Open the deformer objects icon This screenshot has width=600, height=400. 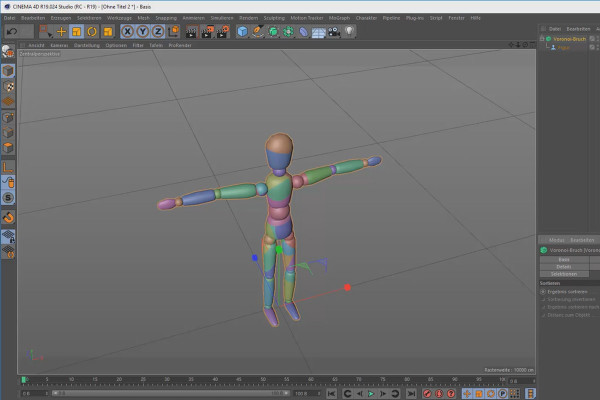coord(303,32)
